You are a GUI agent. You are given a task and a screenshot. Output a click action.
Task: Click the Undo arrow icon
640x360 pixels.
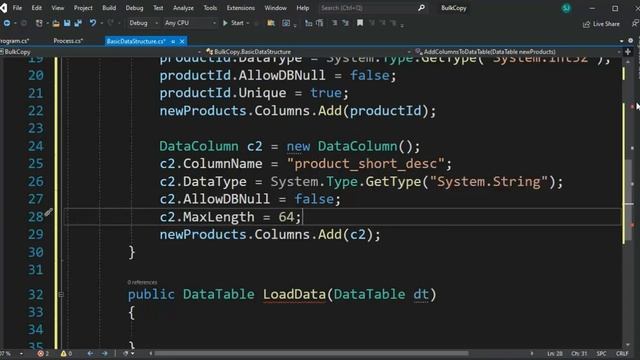(x=93, y=23)
